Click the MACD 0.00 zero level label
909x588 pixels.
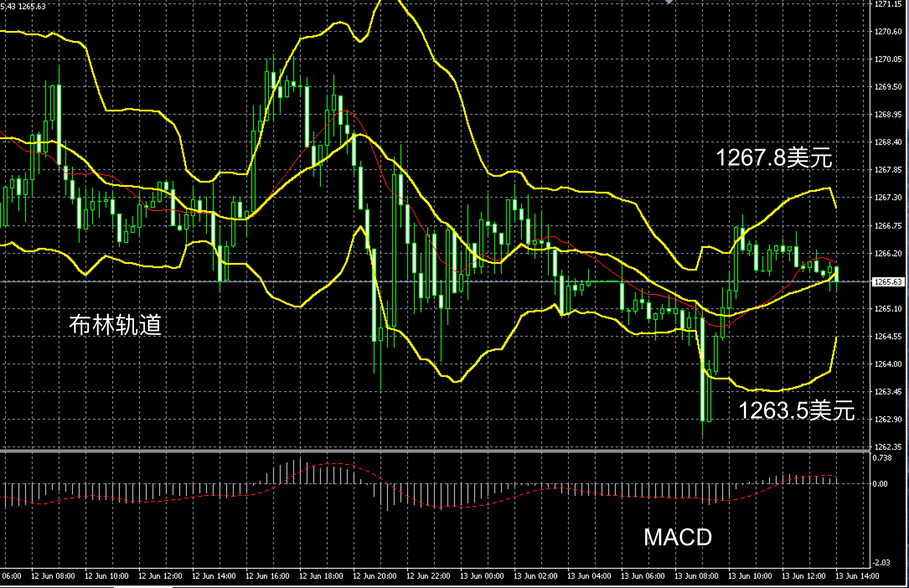click(880, 484)
